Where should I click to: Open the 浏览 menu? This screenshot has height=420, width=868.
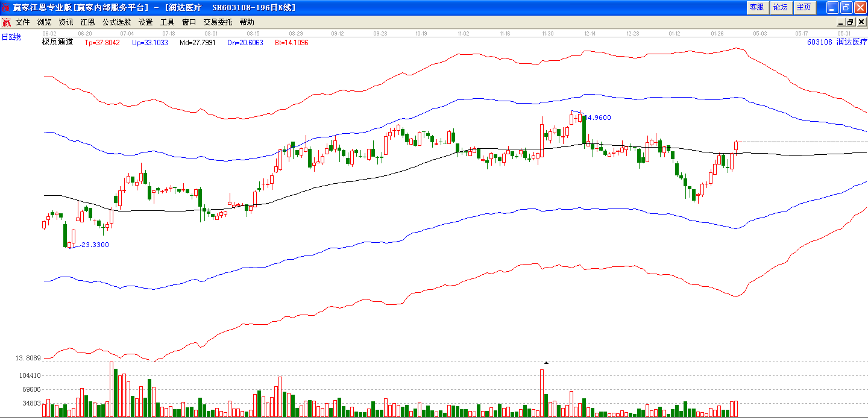point(45,22)
